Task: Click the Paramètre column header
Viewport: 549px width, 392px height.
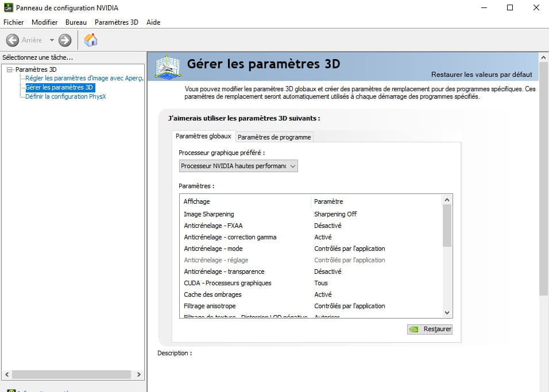Action: [376, 201]
